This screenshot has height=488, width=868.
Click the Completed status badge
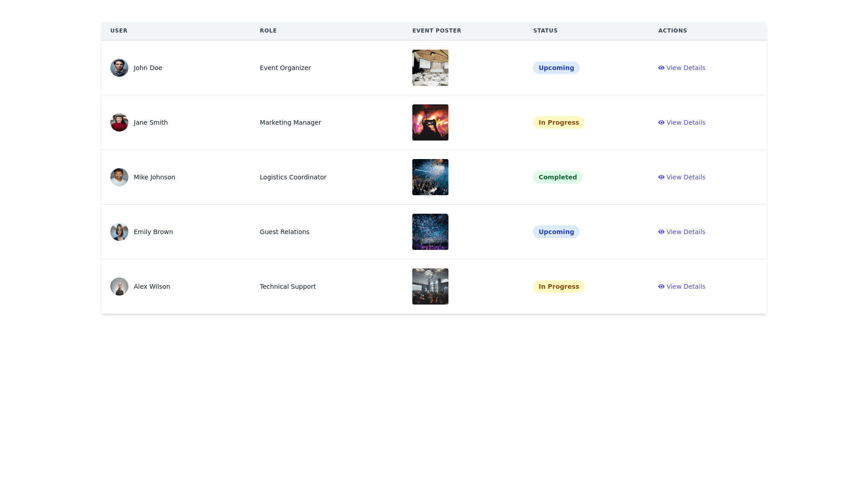pyautogui.click(x=557, y=177)
